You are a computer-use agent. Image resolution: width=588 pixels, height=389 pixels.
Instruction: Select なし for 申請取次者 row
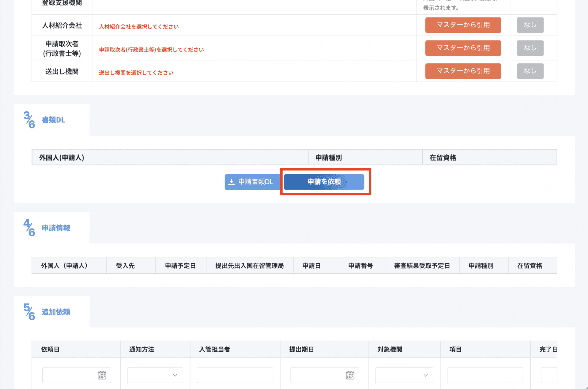pos(530,48)
